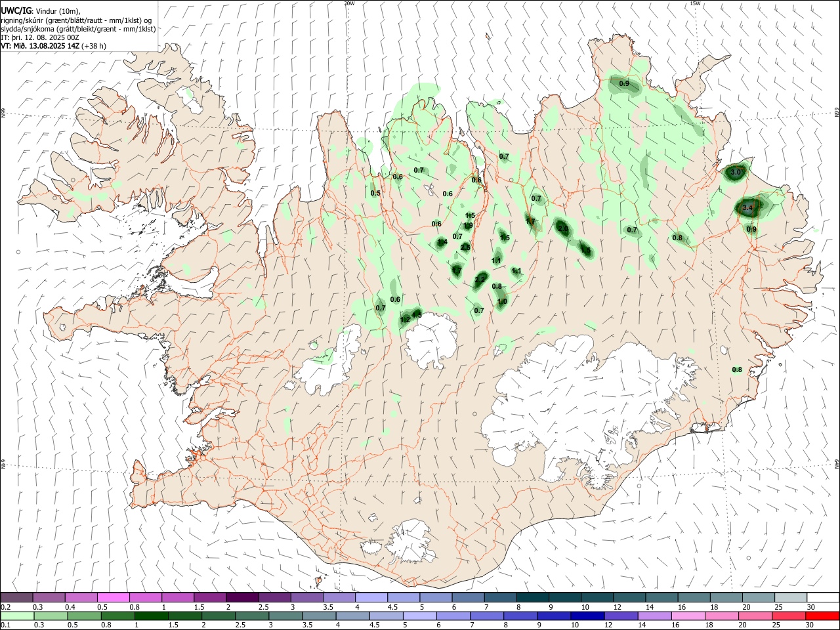Viewport: 840px width, 630px height.
Task: Pick the upper-row legend swatch labeled 0.4
Action: click(81, 597)
